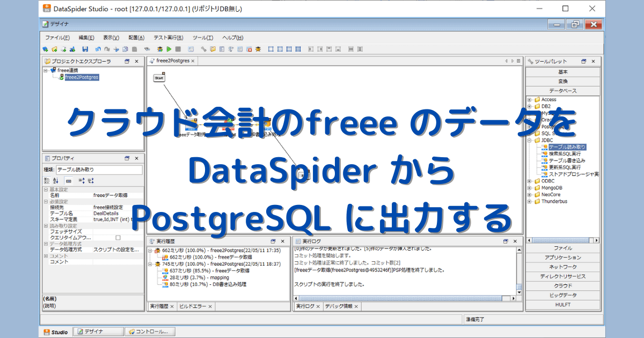Expand all property categories icon

82,181
